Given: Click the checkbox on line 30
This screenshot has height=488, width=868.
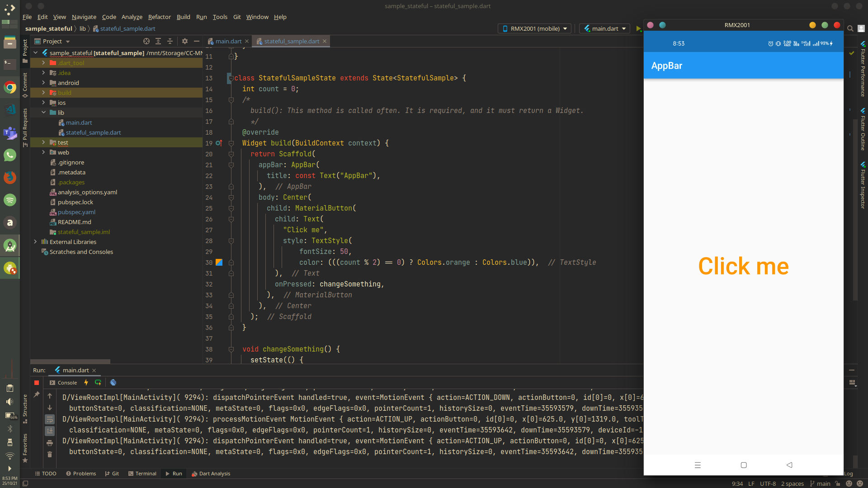Looking at the screenshot, I should pos(219,262).
